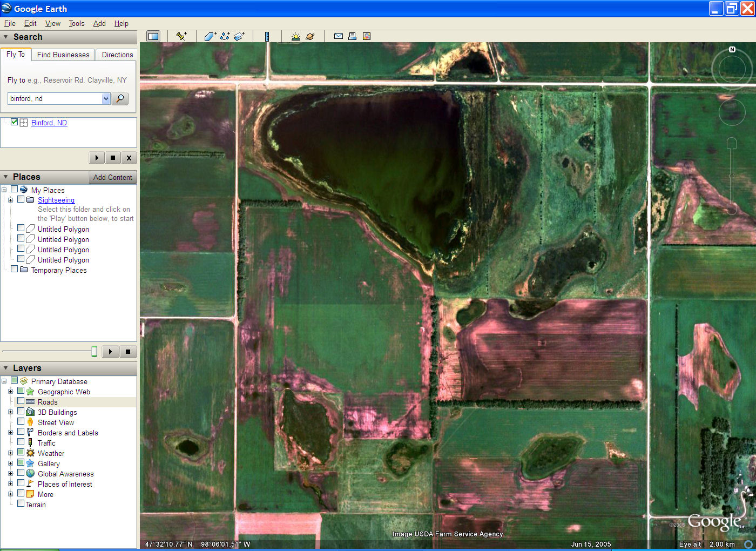Click the play button under search results
The width and height of the screenshot is (756, 551).
[97, 158]
